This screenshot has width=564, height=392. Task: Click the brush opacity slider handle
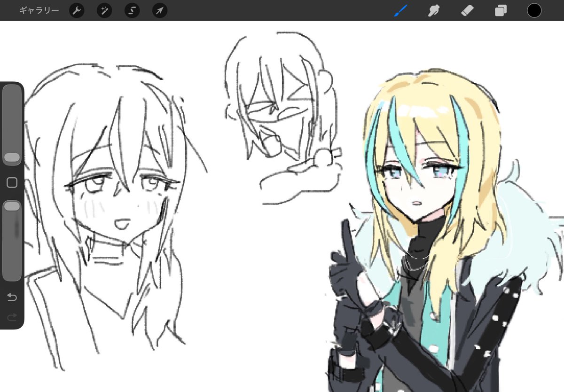(x=12, y=206)
